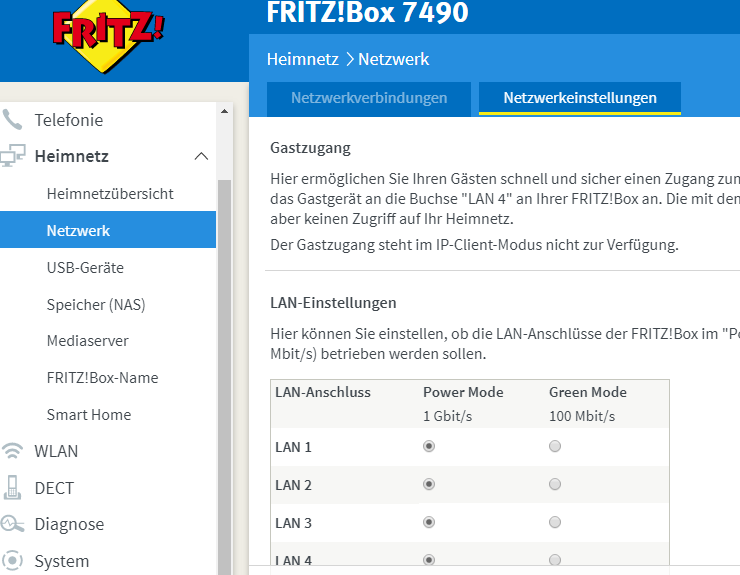Open Smart Home page

point(89,414)
